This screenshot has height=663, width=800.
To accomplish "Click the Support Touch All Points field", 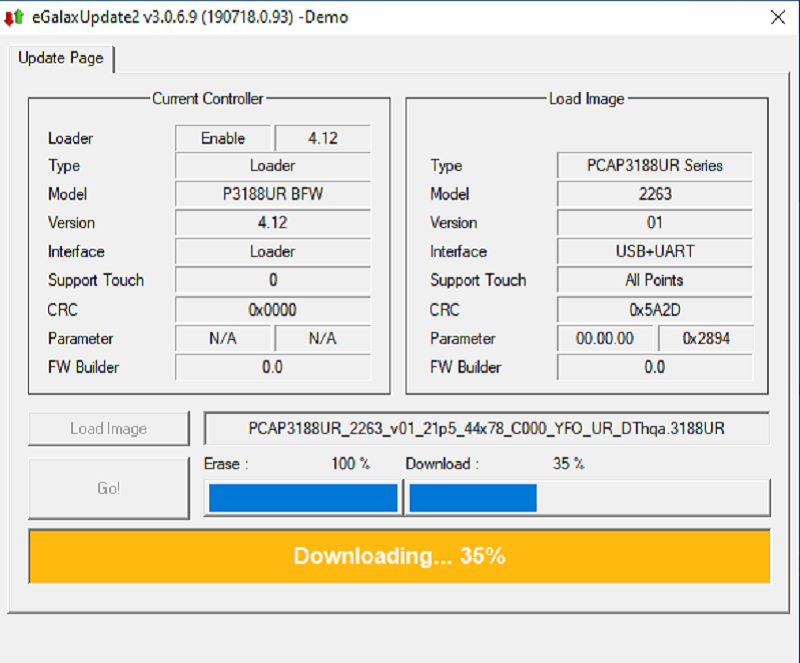I will tap(654, 280).
